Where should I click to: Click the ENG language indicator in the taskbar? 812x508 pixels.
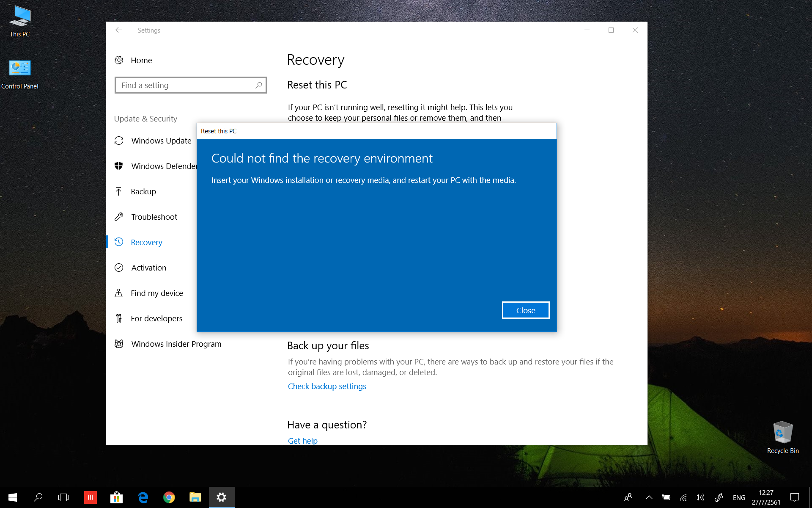coord(739,497)
